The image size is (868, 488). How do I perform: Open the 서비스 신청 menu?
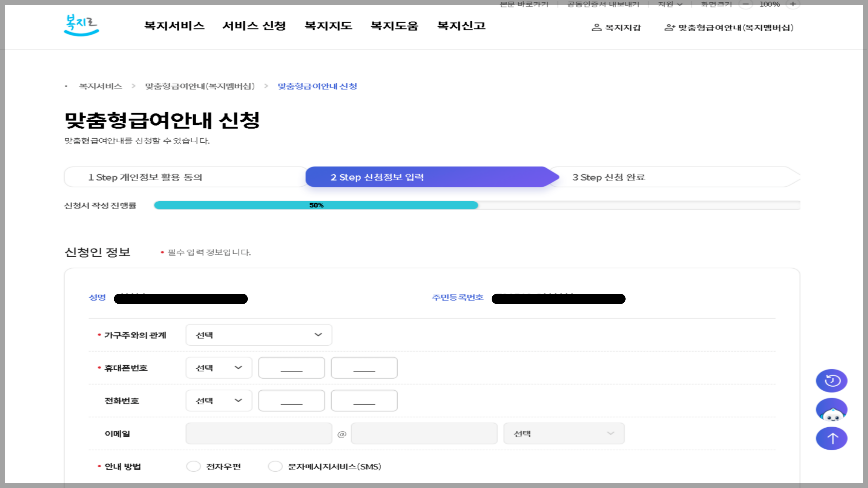click(254, 26)
